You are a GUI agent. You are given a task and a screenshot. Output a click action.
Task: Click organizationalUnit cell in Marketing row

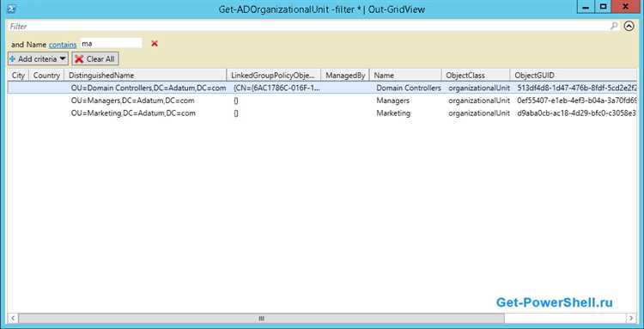(x=479, y=113)
